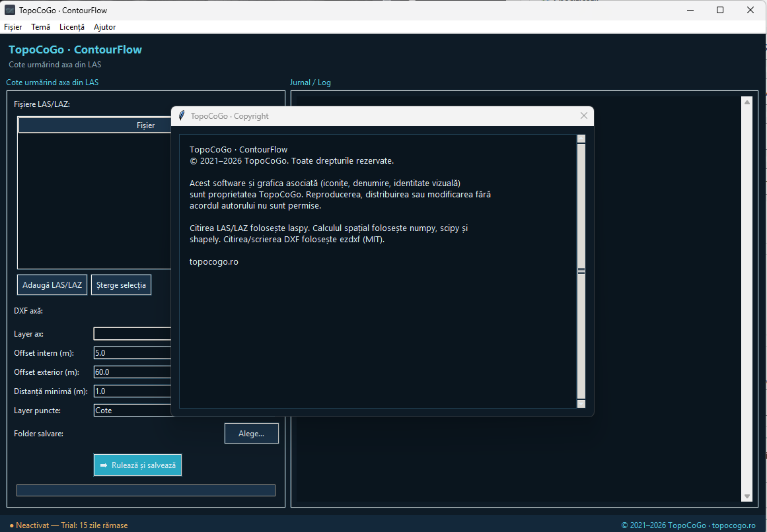
Task: Click the Layer puncte field
Action: (x=132, y=411)
